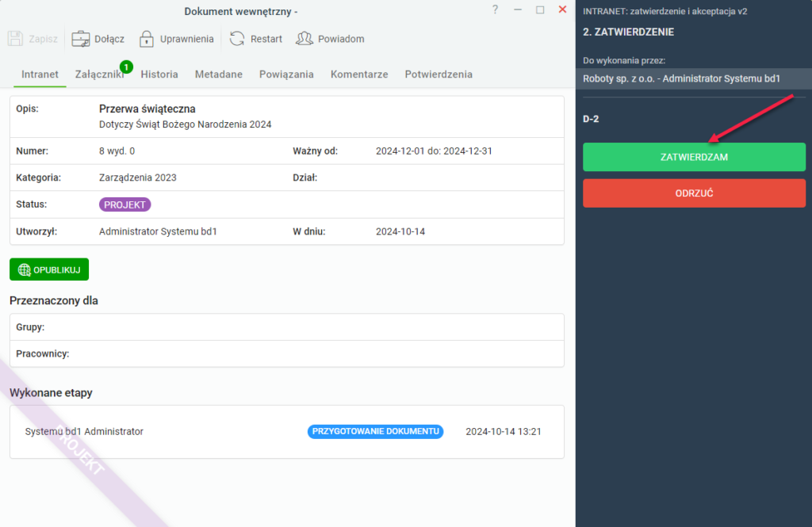812x527 pixels.
Task: Close the Dokument wewnętrzny window
Action: pyautogui.click(x=562, y=10)
